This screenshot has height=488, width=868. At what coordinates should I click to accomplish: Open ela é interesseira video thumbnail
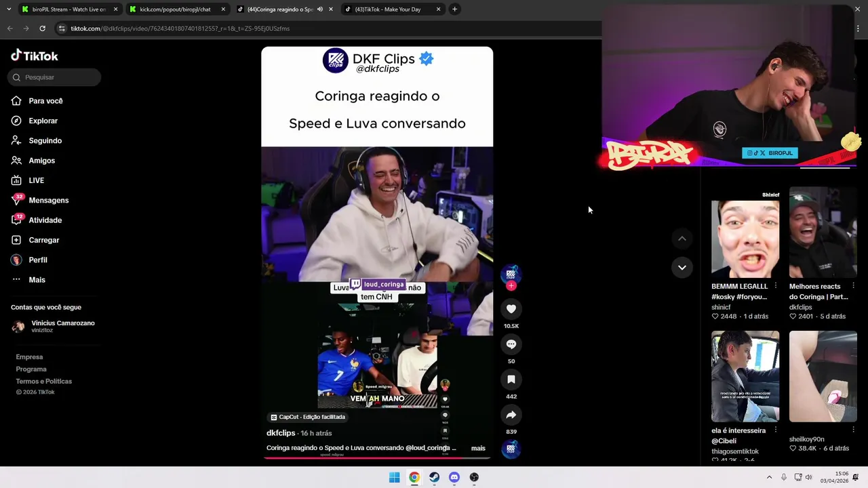tap(745, 376)
